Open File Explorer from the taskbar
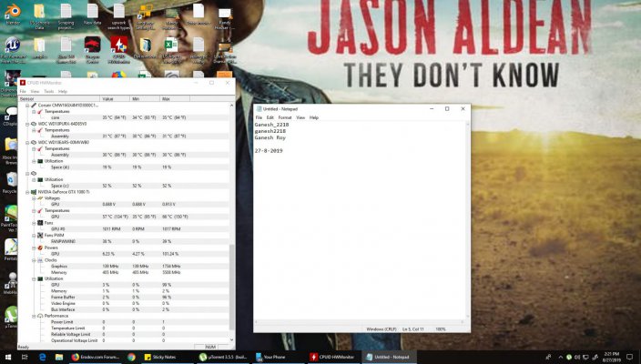The height and width of the screenshot is (364, 641). click(x=59, y=357)
